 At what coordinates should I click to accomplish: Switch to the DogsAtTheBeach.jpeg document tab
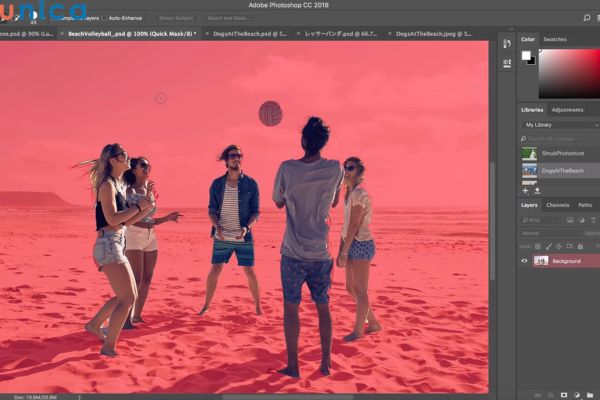pos(424,33)
